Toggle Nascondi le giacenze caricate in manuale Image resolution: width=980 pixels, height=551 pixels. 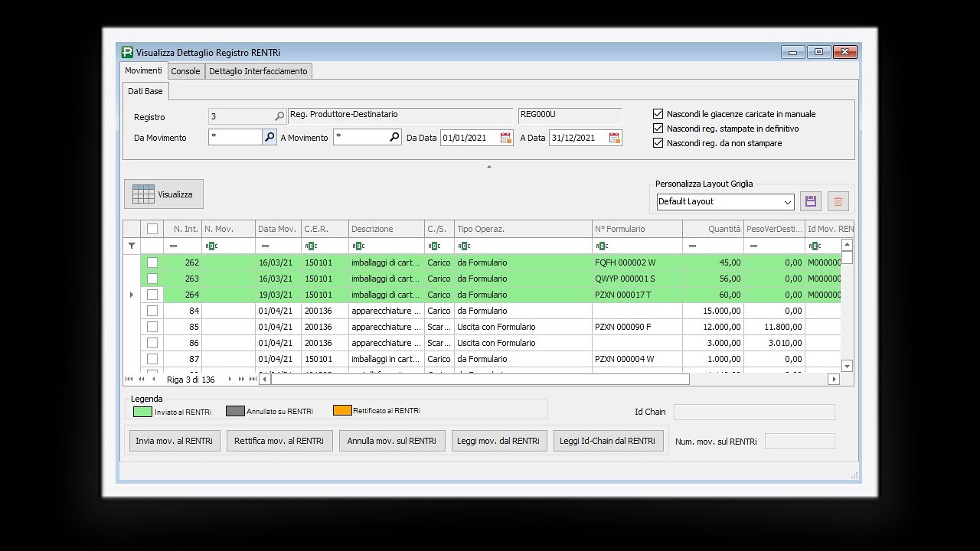(x=658, y=114)
